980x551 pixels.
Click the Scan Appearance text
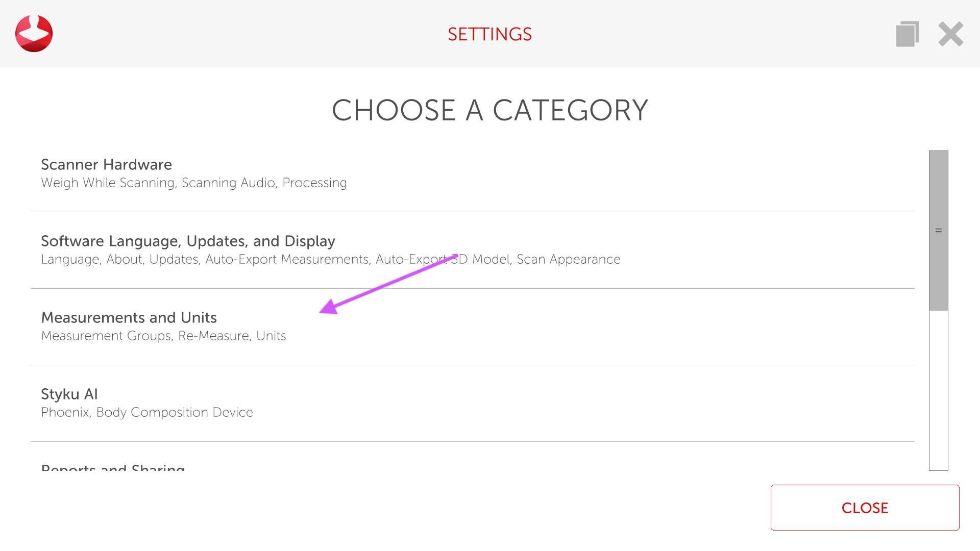coord(568,259)
